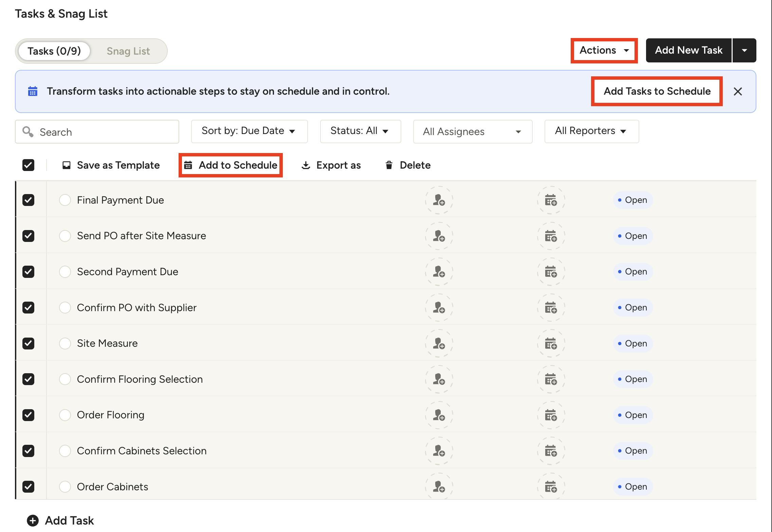Click the Add New Task button

click(688, 51)
